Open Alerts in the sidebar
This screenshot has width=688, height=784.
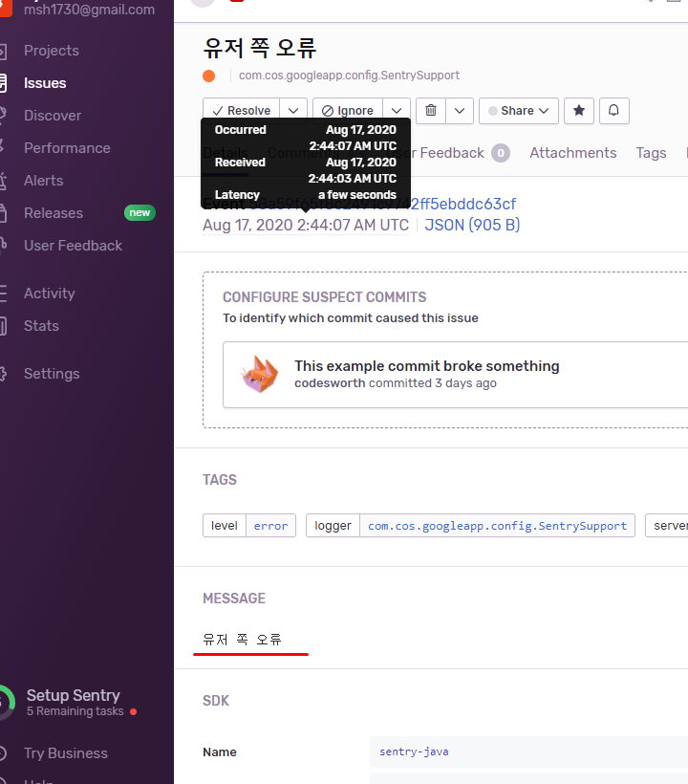(43, 181)
